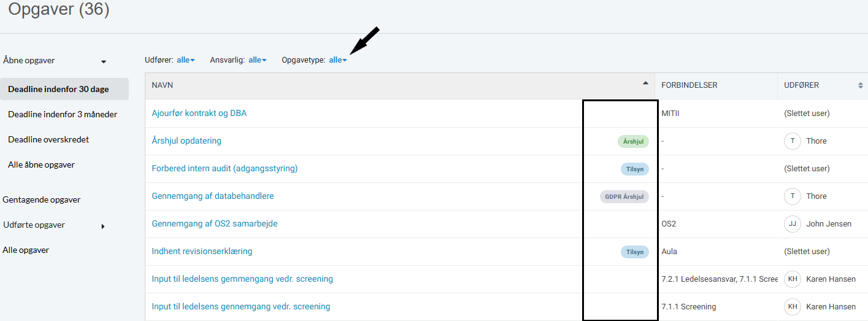Image resolution: width=868 pixels, height=321 pixels.
Task: Select Deadline indenfor 3 måneder
Action: (x=63, y=114)
